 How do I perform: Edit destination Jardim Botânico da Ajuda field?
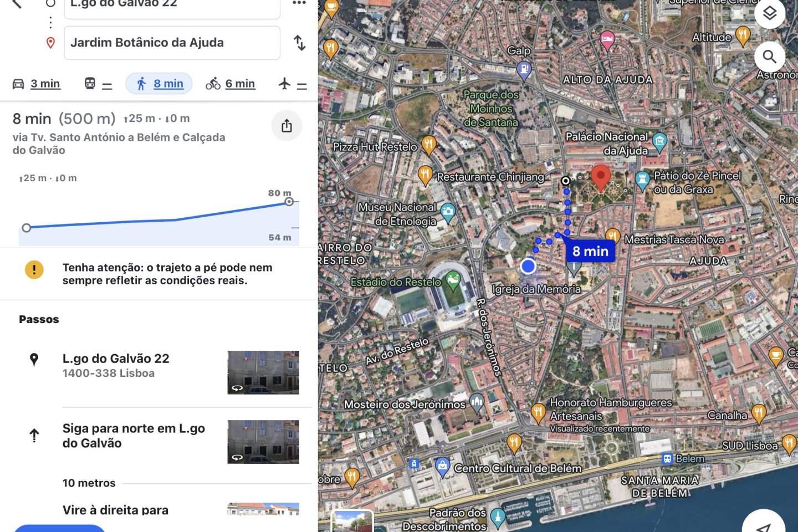click(172, 43)
